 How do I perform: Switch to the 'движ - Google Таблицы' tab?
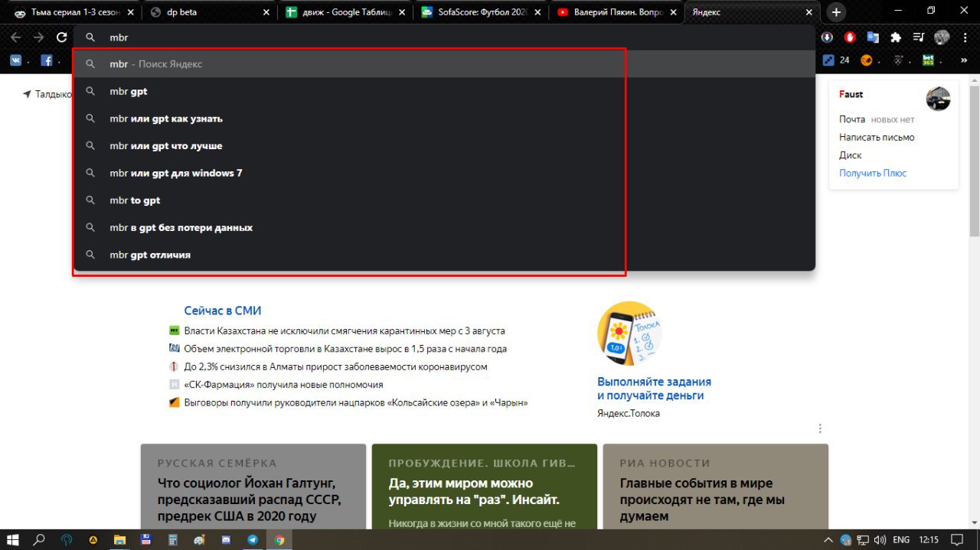click(346, 12)
